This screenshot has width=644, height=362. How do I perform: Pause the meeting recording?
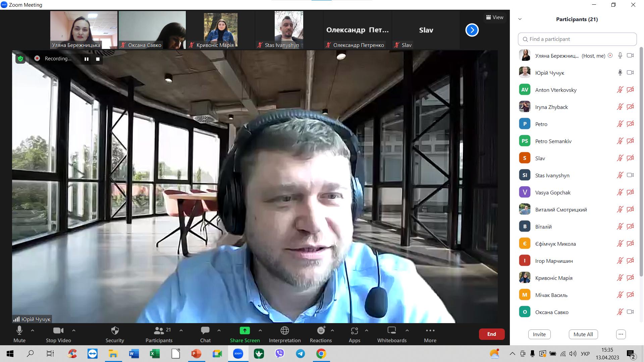point(86,59)
